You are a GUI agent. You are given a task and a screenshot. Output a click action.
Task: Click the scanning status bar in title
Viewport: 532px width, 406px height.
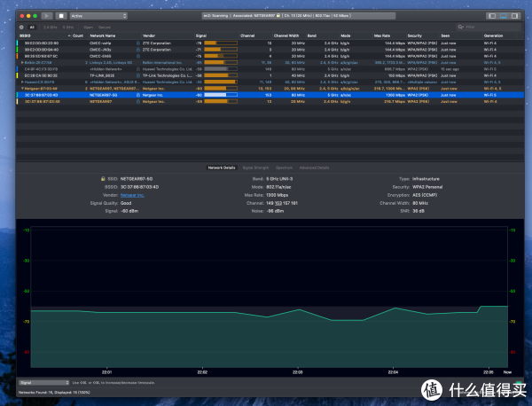(299, 16)
